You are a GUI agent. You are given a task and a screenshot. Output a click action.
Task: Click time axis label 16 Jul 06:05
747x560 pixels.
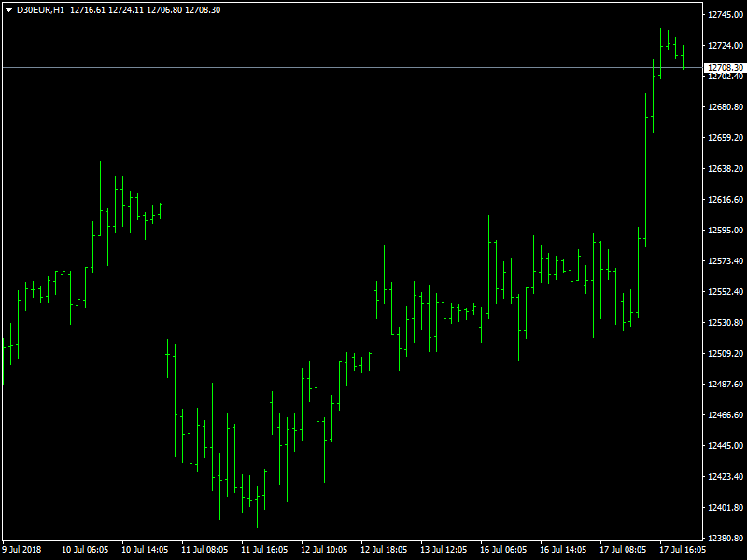503,550
